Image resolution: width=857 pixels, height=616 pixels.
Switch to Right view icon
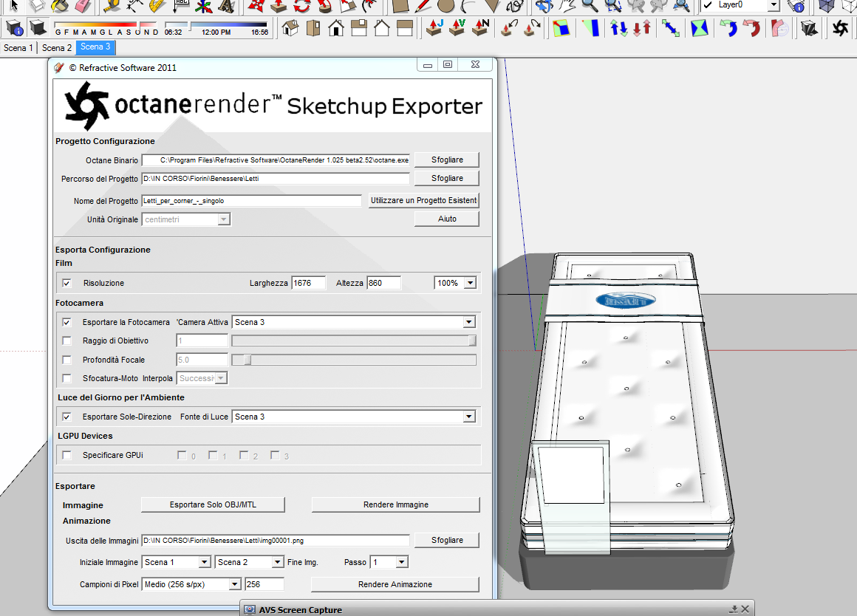[359, 27]
